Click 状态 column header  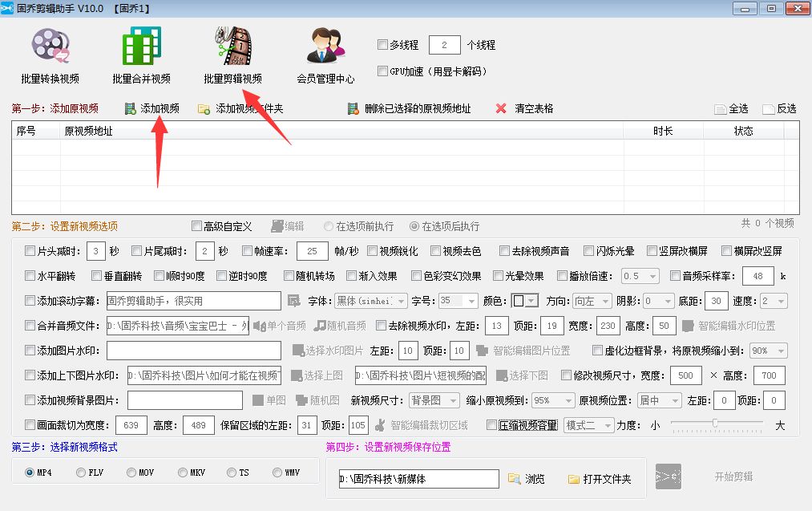coord(744,131)
